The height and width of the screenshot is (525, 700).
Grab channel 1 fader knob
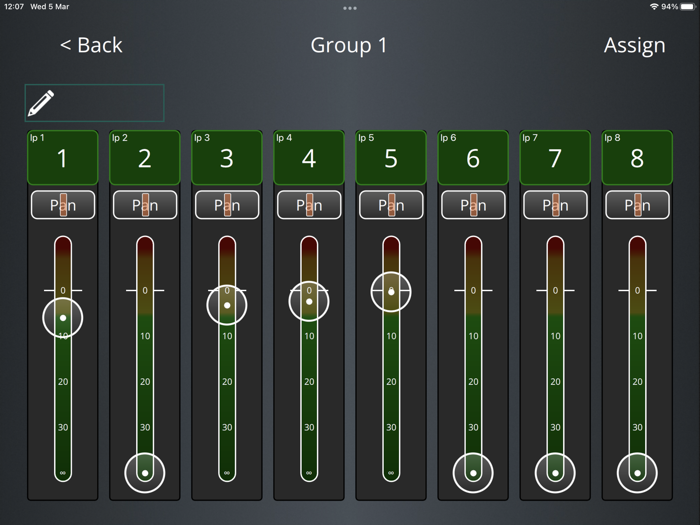tap(63, 318)
